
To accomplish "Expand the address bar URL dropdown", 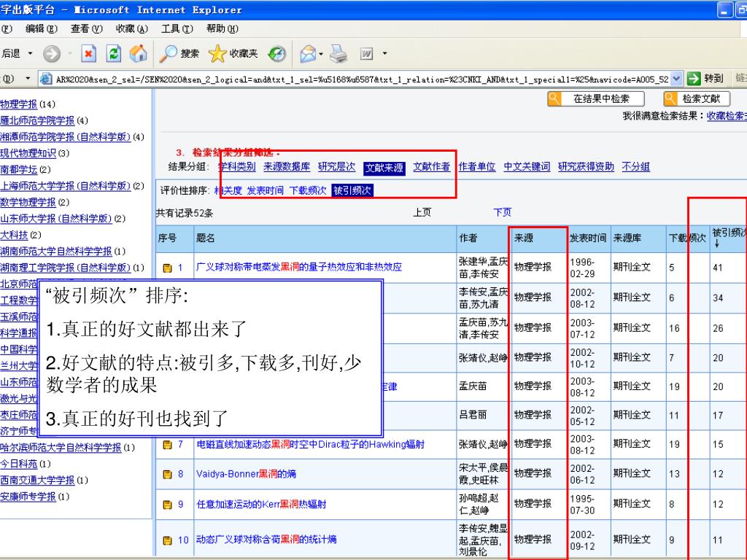I will [676, 79].
